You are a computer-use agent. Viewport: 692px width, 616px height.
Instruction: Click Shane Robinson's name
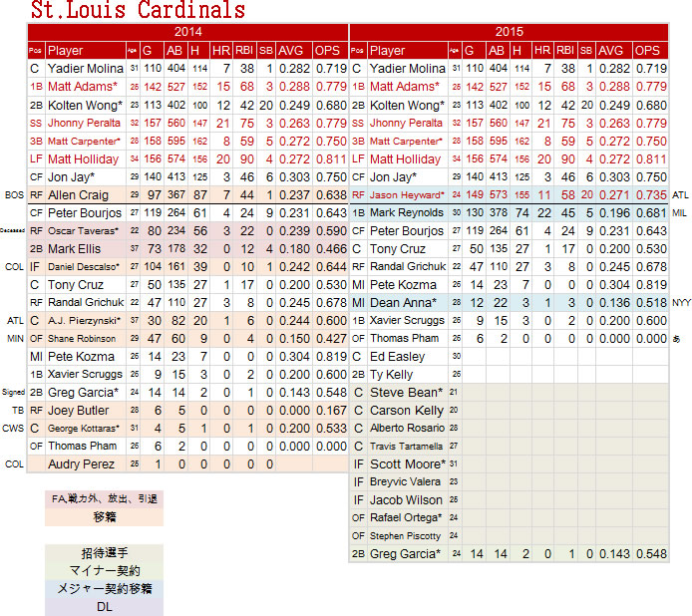[82, 339]
